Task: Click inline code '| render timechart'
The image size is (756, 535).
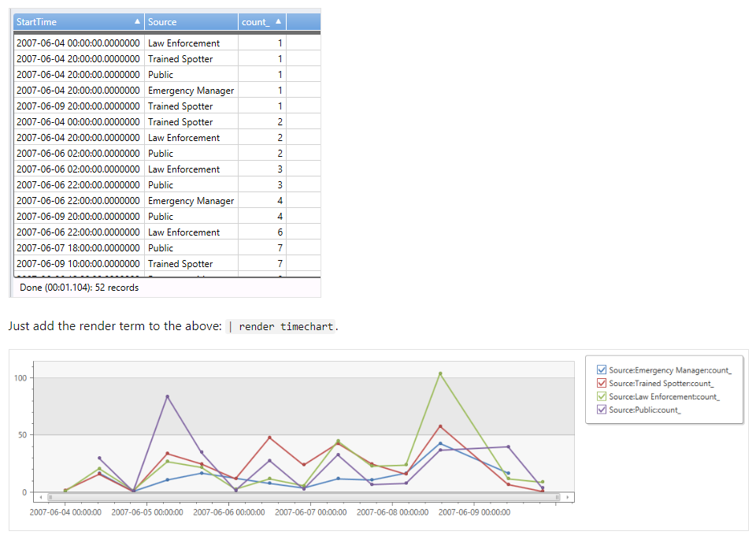Action: point(280,327)
